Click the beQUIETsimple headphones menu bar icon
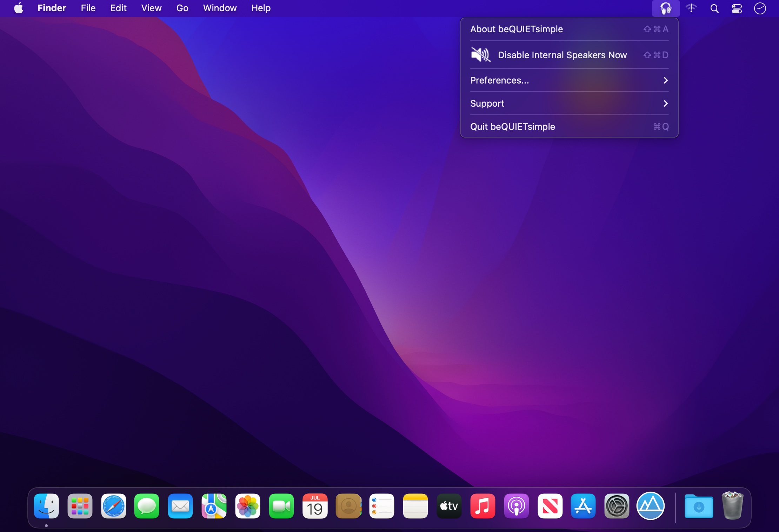This screenshot has width=779, height=532. click(x=665, y=8)
